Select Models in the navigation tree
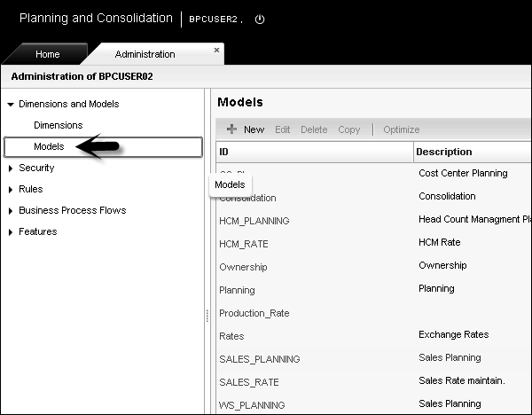 pos(49,146)
